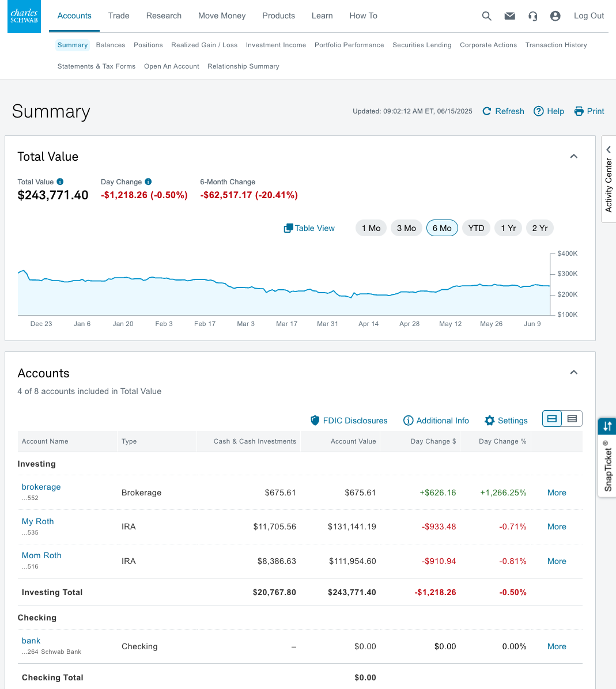The image size is (616, 689).
Task: Click the Print printer icon
Action: click(579, 111)
